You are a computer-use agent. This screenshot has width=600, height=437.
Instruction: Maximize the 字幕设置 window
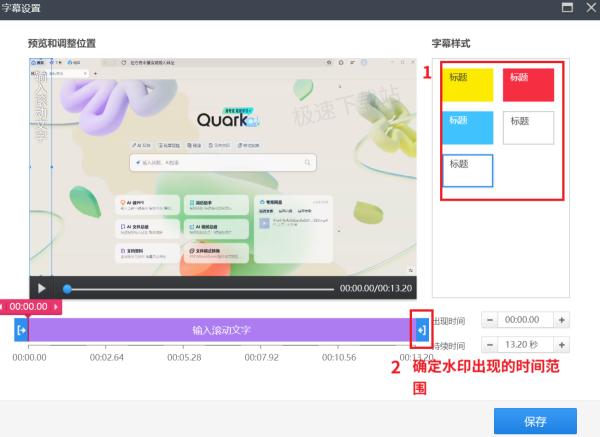pyautogui.click(x=567, y=7)
